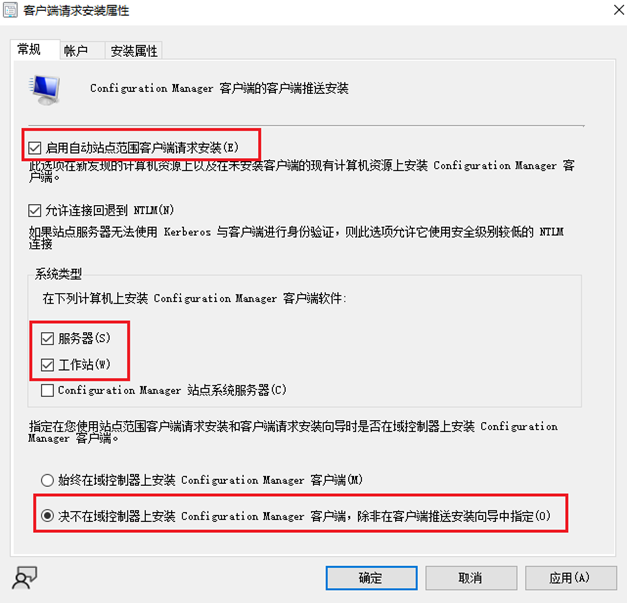The width and height of the screenshot is (627, 603).
Task: Click the 取消 button
Action: point(471,578)
